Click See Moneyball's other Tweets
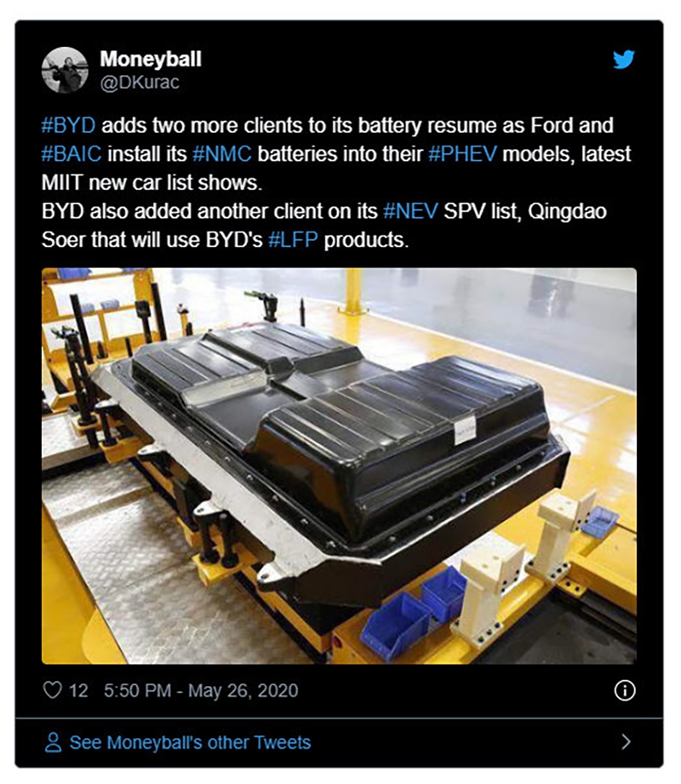 (x=190, y=742)
